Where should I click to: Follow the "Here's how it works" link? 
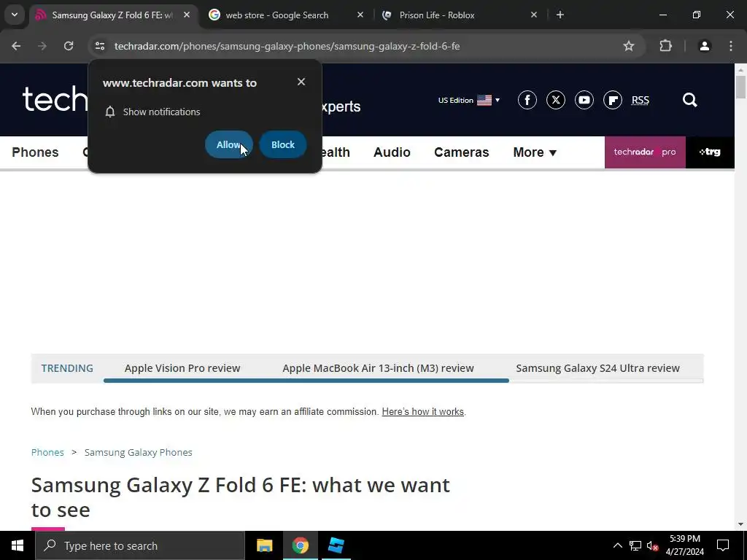click(422, 411)
